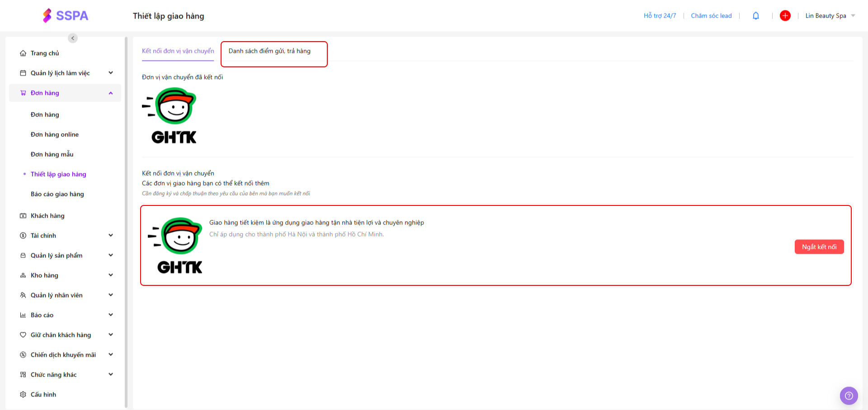Viewport: 868px width, 410px height.
Task: Click the Quản lý nhân viên people icon
Action: point(23,295)
